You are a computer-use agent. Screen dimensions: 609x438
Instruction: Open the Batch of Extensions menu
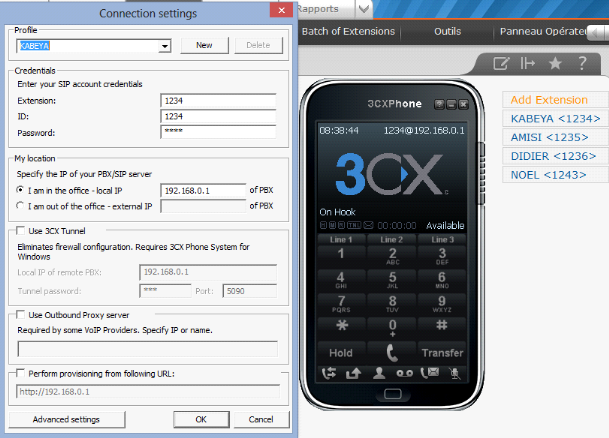click(x=348, y=31)
